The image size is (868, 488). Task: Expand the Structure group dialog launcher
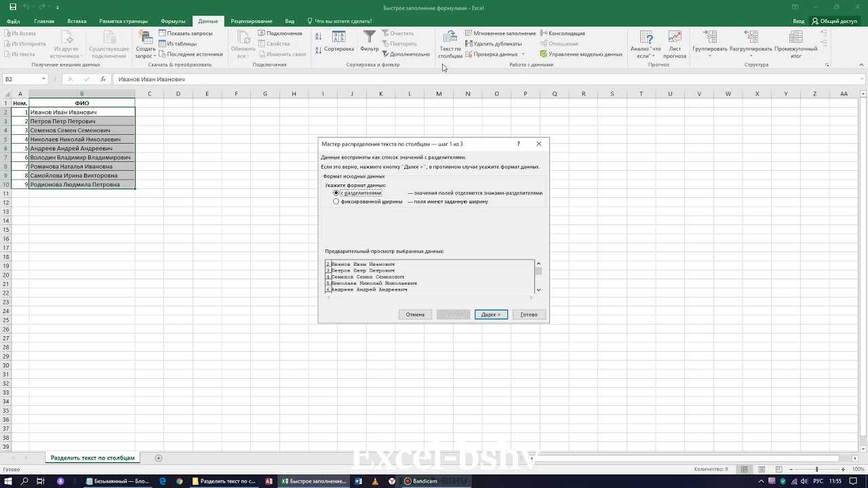[827, 65]
